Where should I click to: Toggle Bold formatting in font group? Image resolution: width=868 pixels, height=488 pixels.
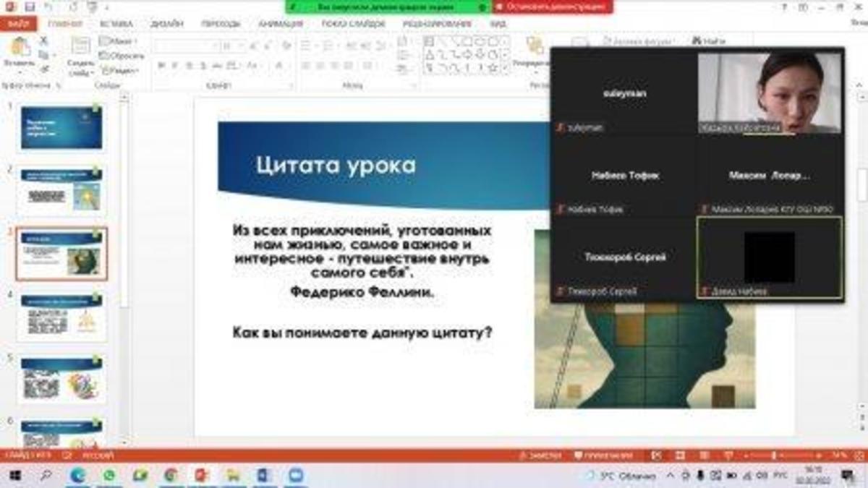161,66
